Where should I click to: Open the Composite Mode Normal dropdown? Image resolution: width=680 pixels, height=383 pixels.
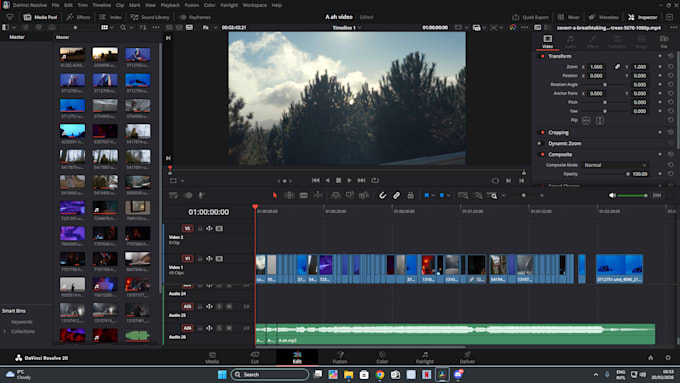615,165
